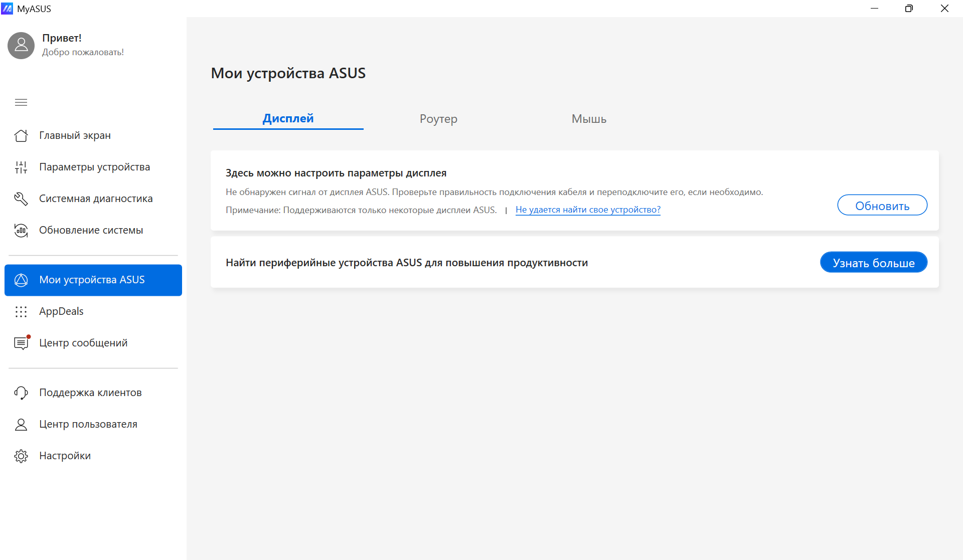963x560 pixels.
Task: Click the Привет! greeting text
Action: tap(62, 38)
